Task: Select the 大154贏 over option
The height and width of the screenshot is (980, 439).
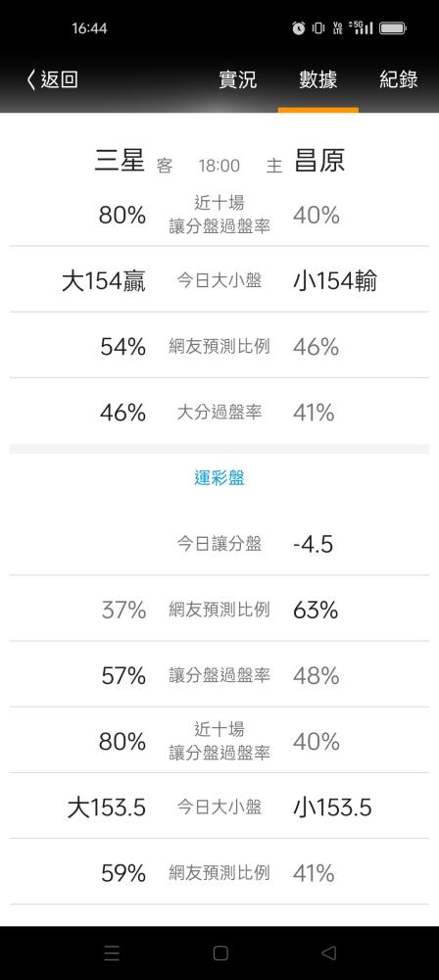Action: (x=104, y=282)
